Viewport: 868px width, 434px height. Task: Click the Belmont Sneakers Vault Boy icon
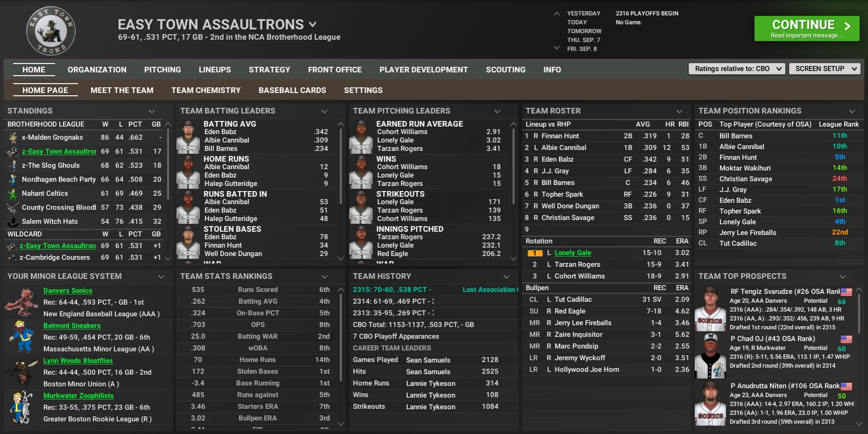21,337
